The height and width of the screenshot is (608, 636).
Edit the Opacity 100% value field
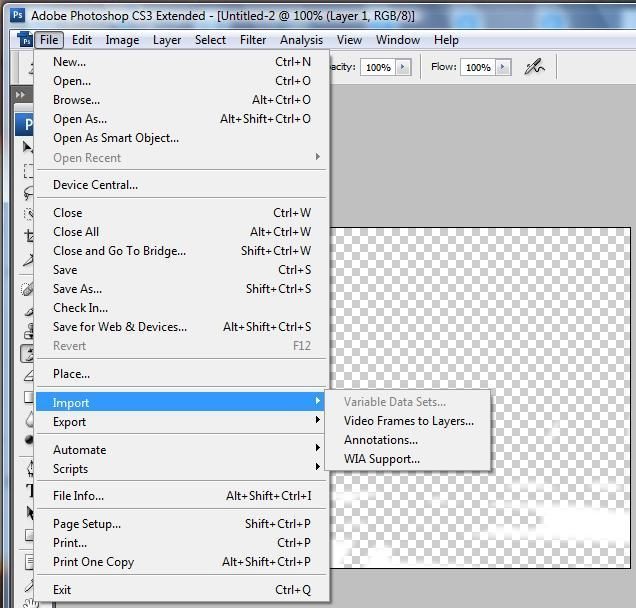pyautogui.click(x=378, y=67)
